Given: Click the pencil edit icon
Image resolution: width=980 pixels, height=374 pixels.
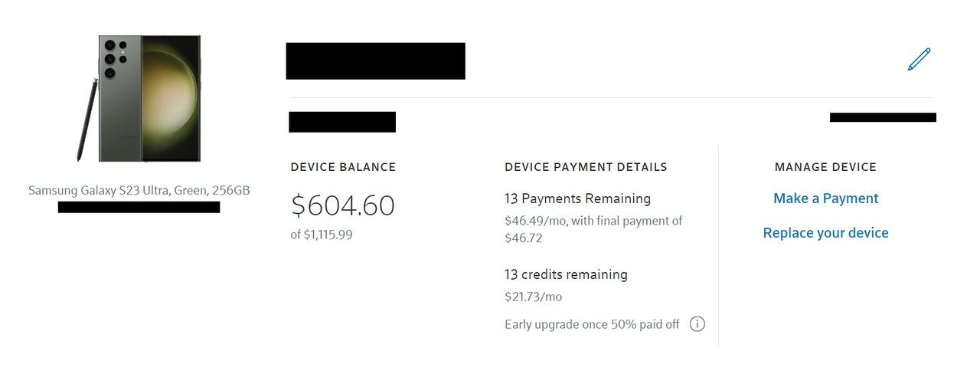Looking at the screenshot, I should [919, 60].
